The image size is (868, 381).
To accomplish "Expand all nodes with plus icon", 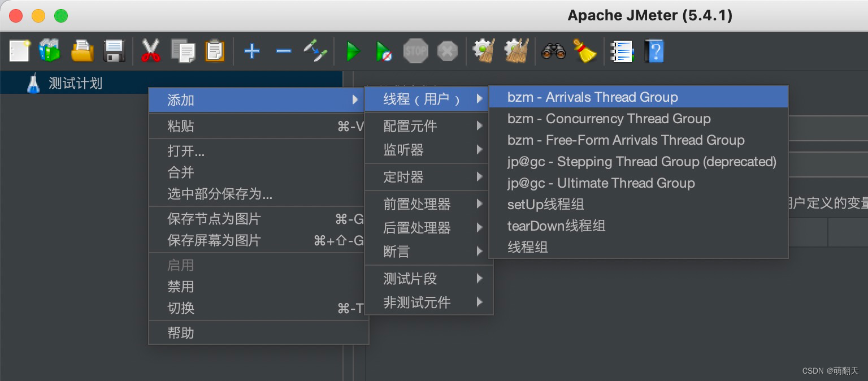I will (x=252, y=51).
